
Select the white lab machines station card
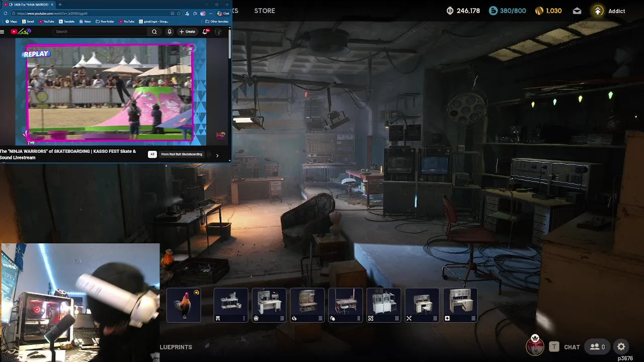pos(383,305)
